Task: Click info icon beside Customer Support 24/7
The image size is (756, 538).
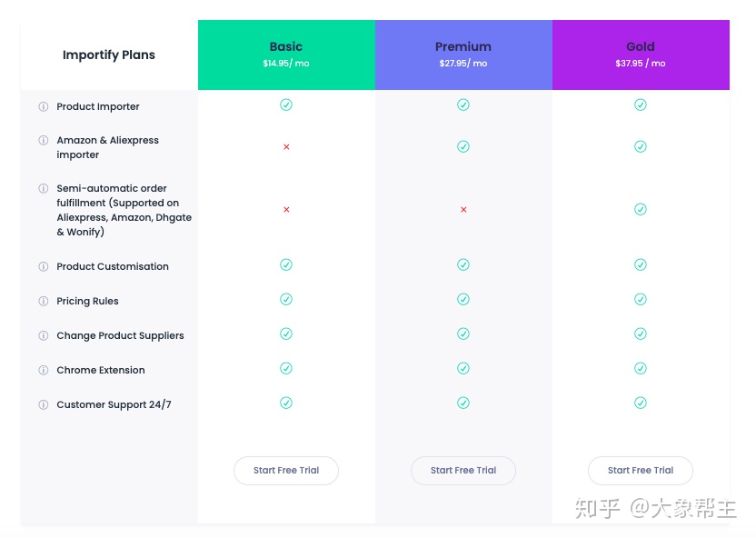Action: coord(43,404)
